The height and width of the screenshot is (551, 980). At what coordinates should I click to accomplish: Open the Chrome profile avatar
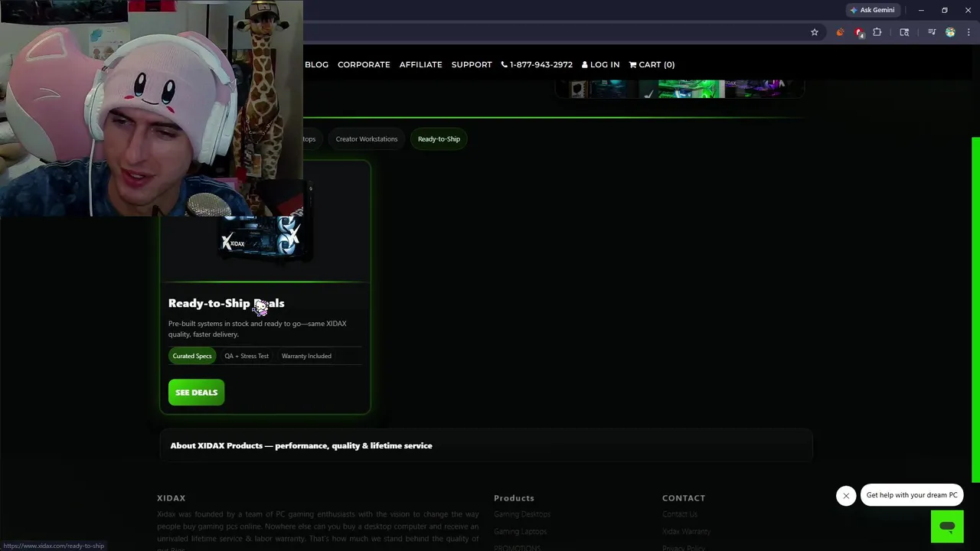(x=950, y=32)
